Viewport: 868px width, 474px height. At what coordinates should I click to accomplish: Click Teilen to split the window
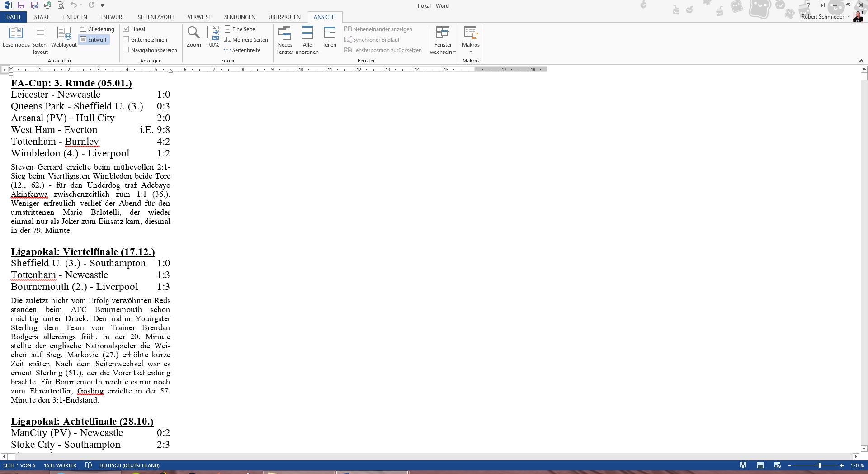(329, 37)
